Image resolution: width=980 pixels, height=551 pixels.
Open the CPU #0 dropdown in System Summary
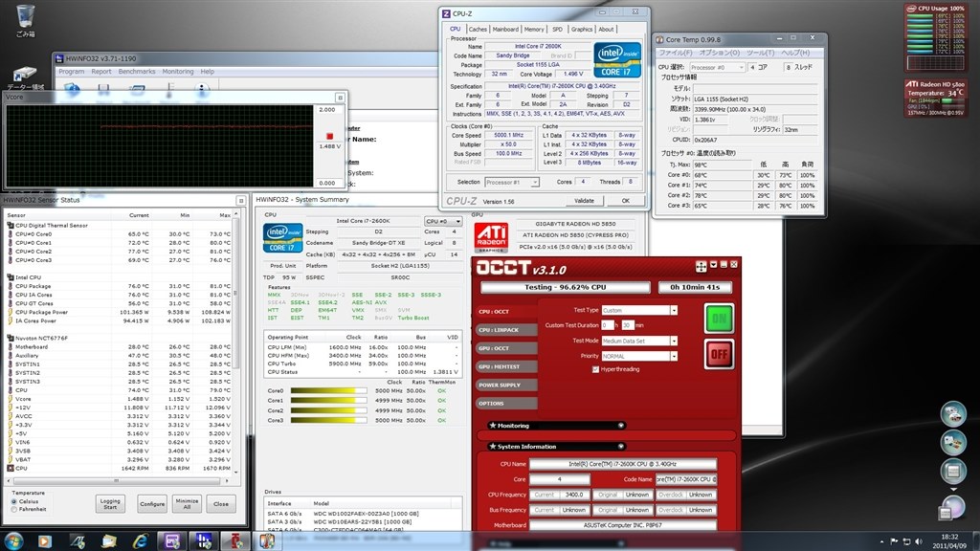[x=443, y=221]
